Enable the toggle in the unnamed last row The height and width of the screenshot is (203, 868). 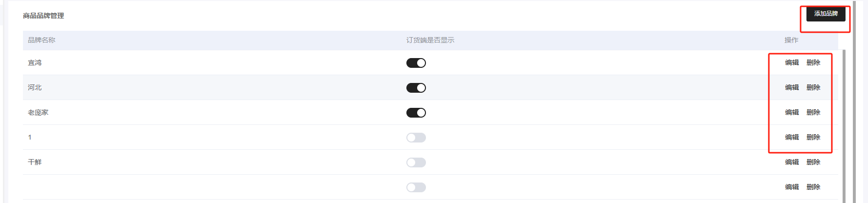click(x=416, y=187)
